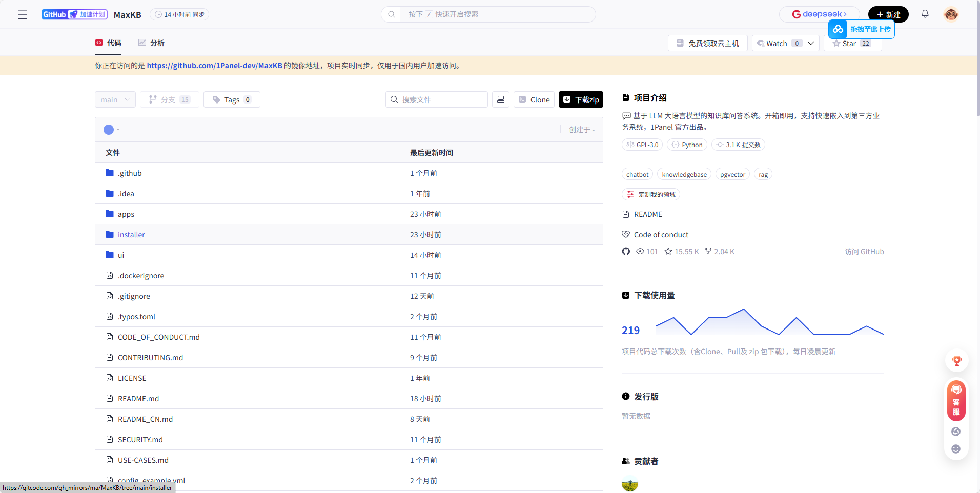This screenshot has height=493, width=980.
Task: Open the ui folder
Action: pos(121,255)
